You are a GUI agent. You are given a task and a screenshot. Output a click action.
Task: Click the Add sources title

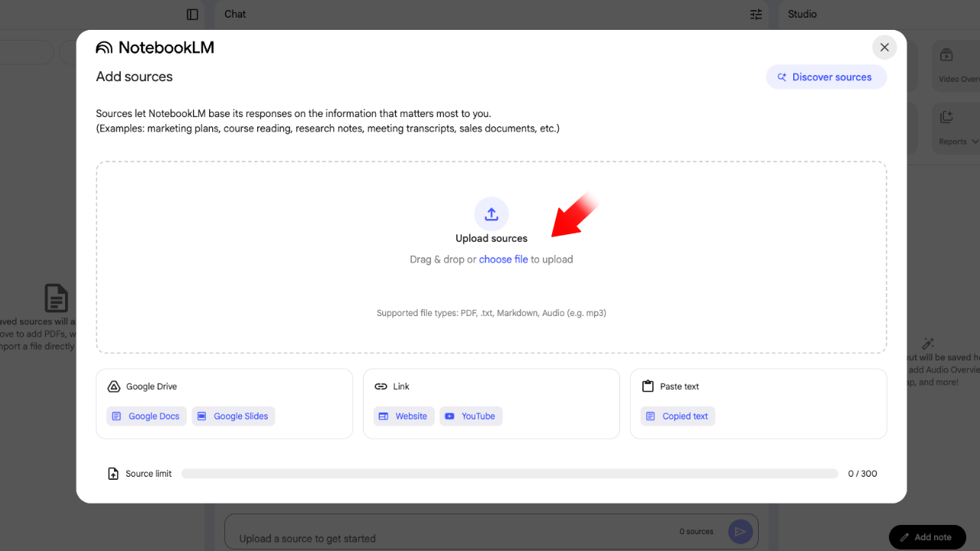134,77
